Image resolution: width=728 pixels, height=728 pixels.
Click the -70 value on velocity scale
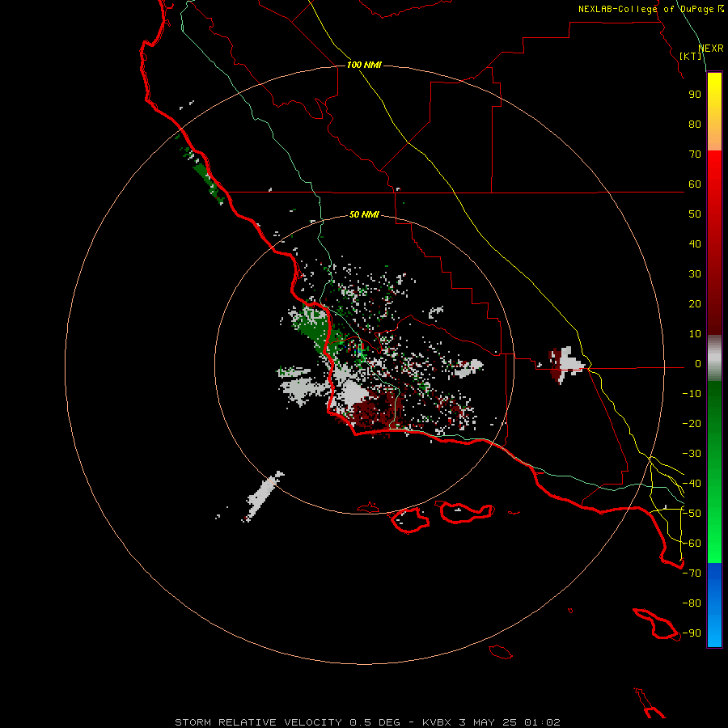692,574
